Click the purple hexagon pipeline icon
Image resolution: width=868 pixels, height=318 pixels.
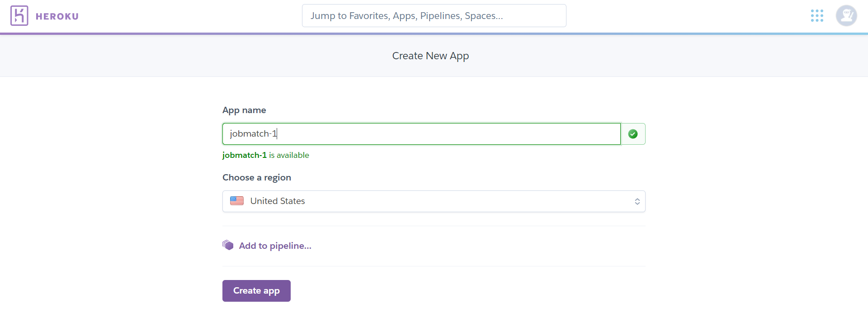click(x=228, y=245)
